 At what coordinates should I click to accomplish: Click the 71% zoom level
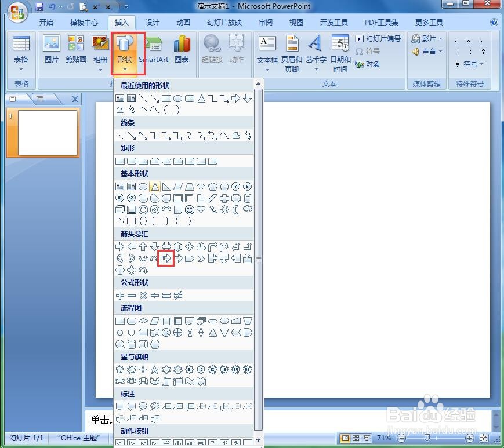point(384,438)
